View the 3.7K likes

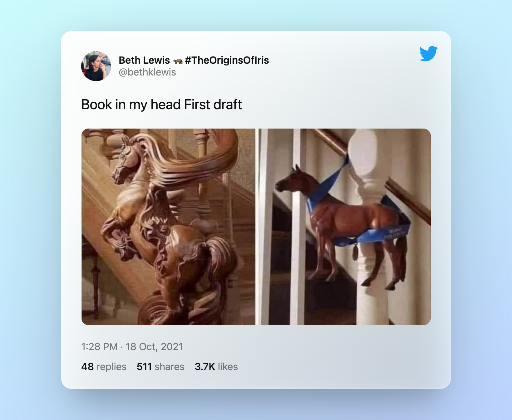pos(216,367)
